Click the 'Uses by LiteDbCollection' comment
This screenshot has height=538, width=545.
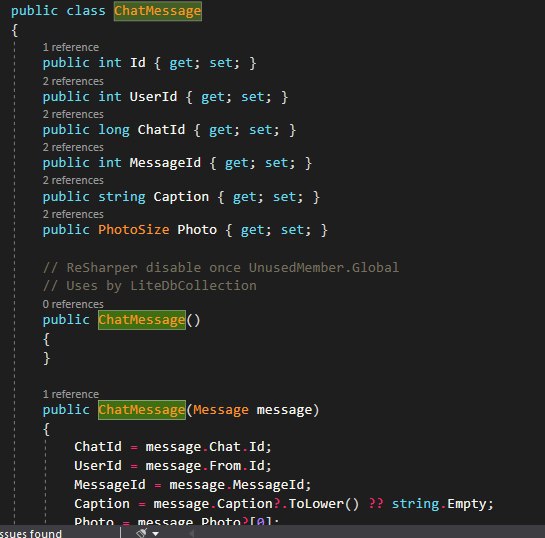pyautogui.click(x=149, y=286)
